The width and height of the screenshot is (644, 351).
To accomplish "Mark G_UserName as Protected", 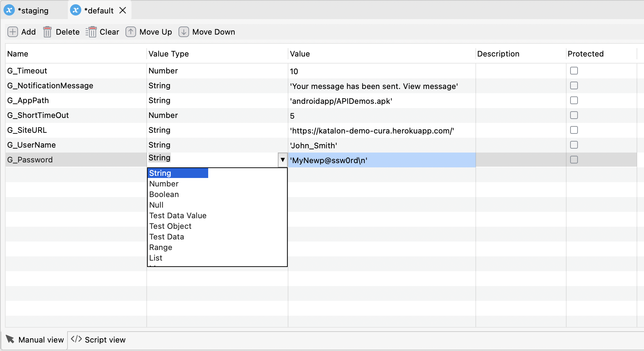I will [x=574, y=145].
